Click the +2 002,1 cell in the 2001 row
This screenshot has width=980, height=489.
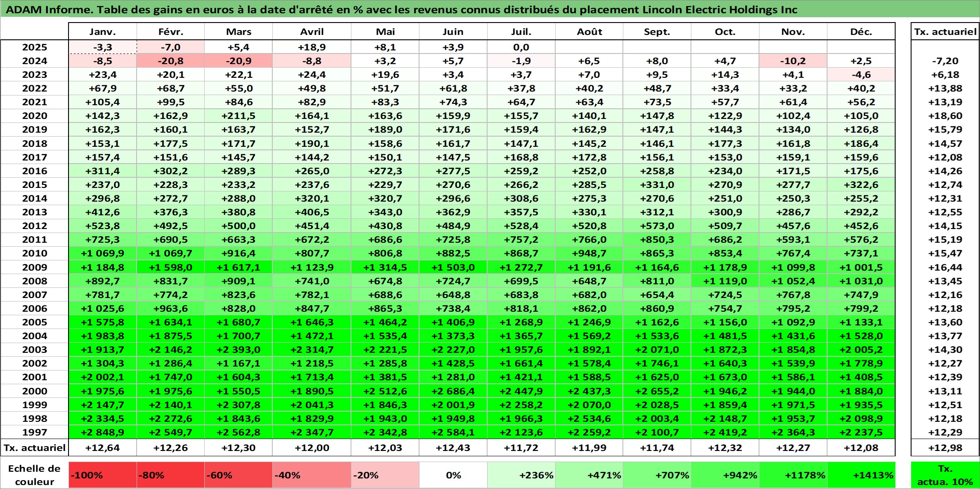(103, 377)
